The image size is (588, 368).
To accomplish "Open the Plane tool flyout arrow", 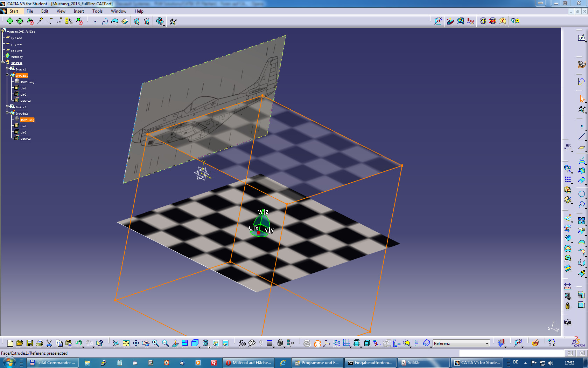I will point(586,151).
